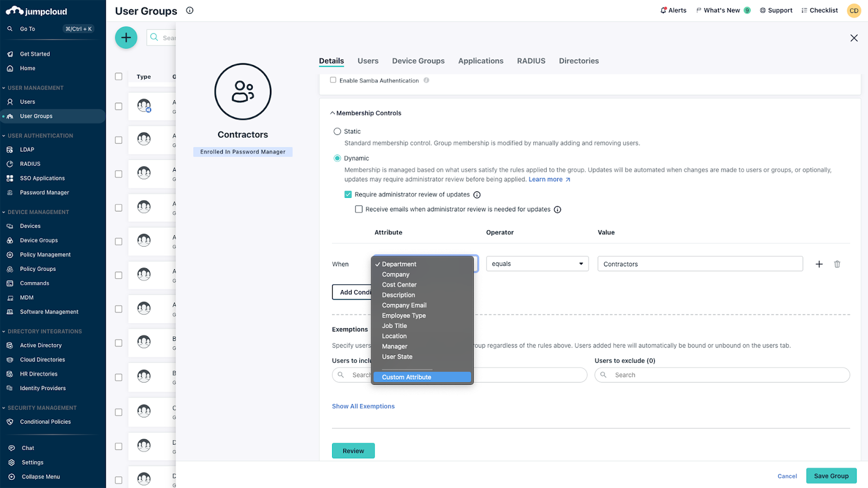Close the Contractors group panel
Viewport: 868px width, 488px height.
854,38
